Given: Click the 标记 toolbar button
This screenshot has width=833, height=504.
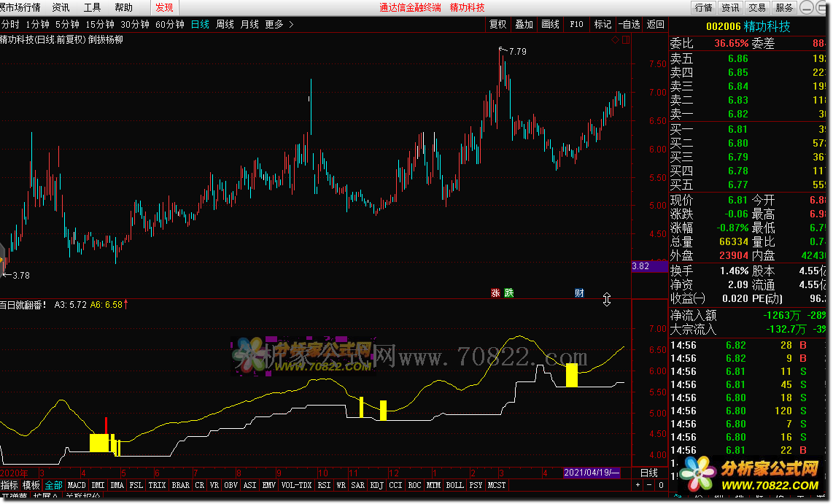Looking at the screenshot, I should pyautogui.click(x=603, y=24).
